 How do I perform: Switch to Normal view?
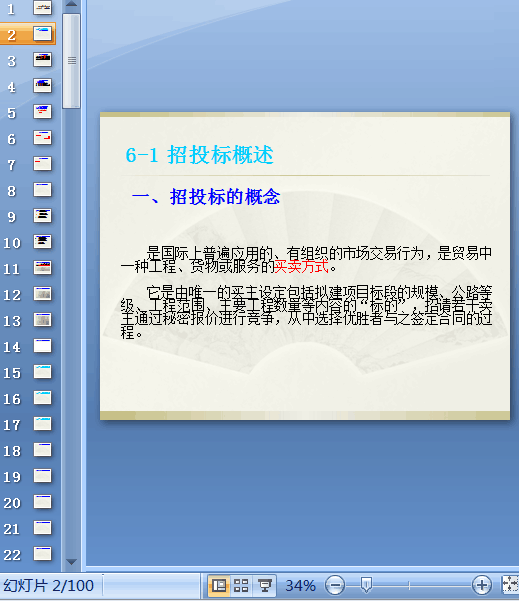[219, 585]
